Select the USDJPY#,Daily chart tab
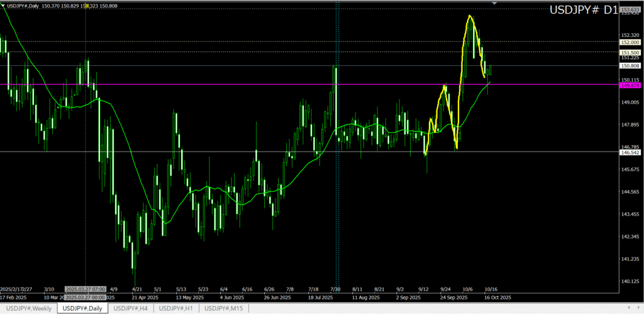This screenshot has height=314, width=644. [x=82, y=308]
